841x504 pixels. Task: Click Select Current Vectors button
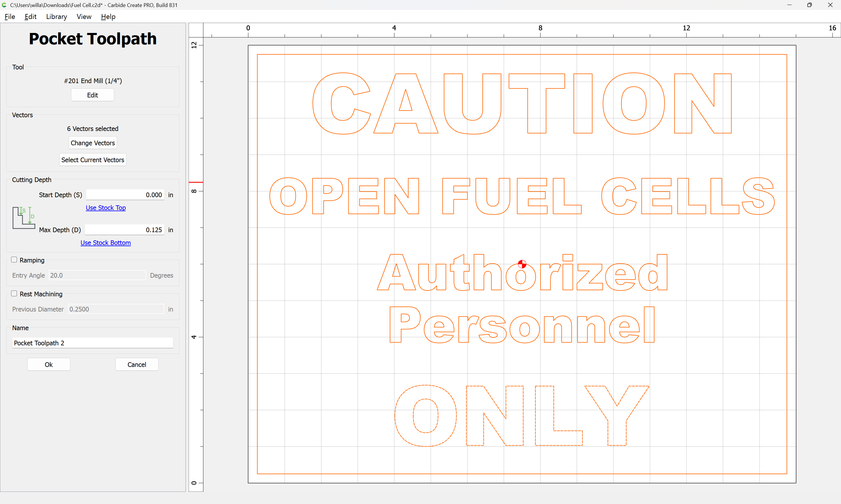click(x=93, y=160)
